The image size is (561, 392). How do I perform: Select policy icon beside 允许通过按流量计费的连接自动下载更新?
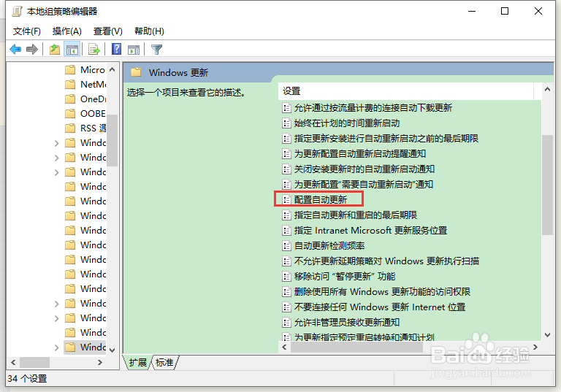(x=286, y=107)
